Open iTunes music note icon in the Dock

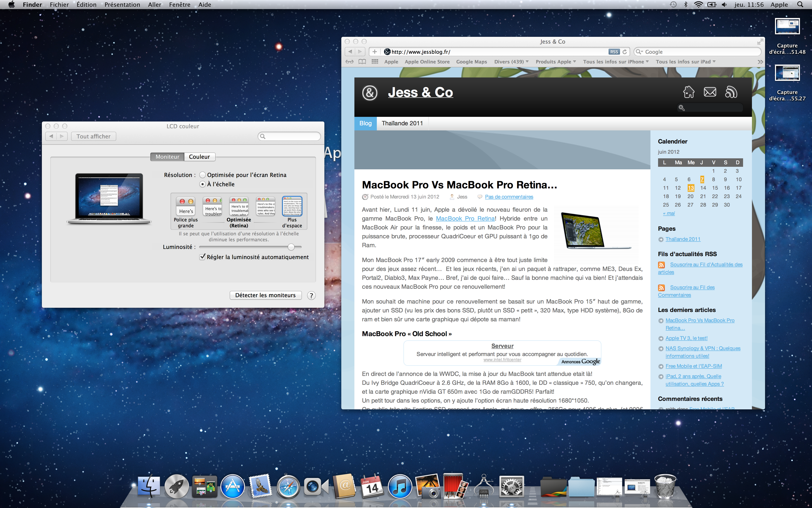click(x=400, y=486)
